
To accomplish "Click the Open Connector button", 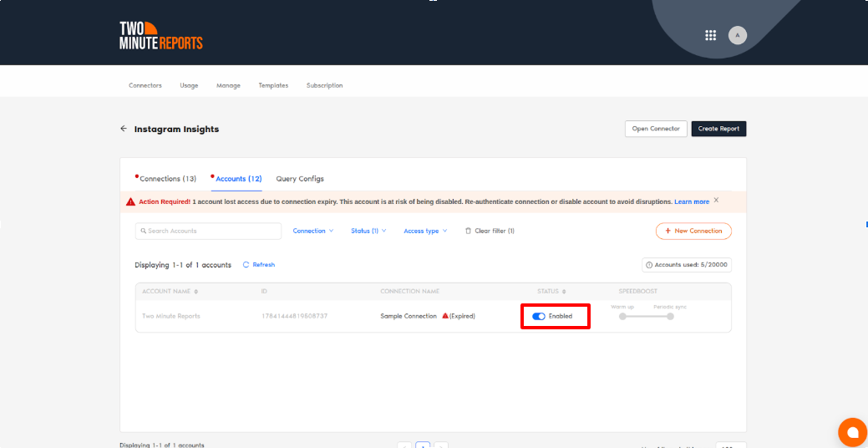I will (656, 129).
